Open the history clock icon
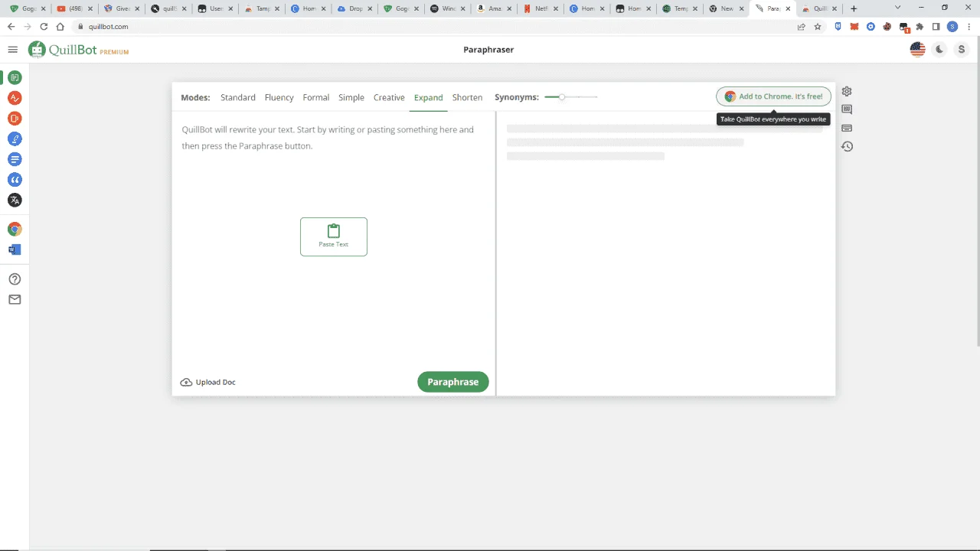The width and height of the screenshot is (980, 551). pyautogui.click(x=847, y=146)
